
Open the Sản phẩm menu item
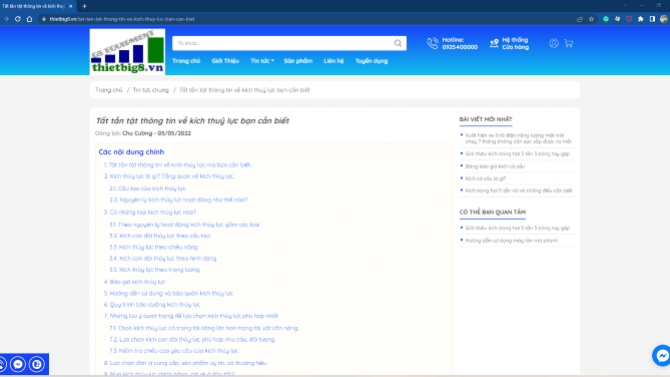coord(298,61)
